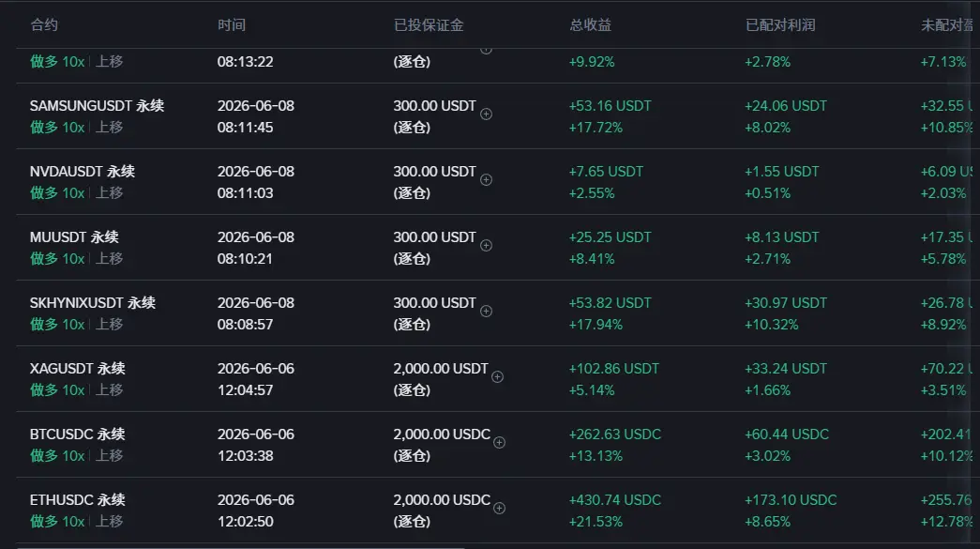The height and width of the screenshot is (549, 980).
Task: Open the SAMSUNGUSDT 永续 contract
Action: click(97, 106)
